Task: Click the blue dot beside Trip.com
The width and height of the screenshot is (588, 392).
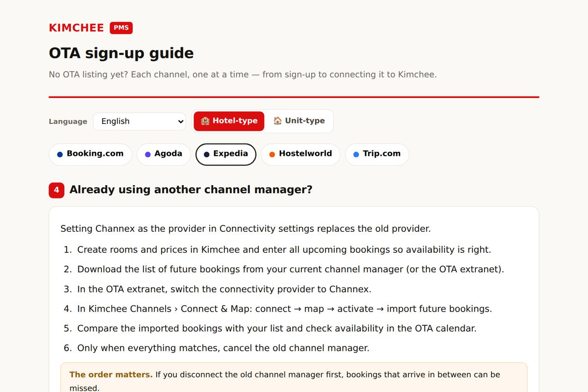Action: pos(356,154)
